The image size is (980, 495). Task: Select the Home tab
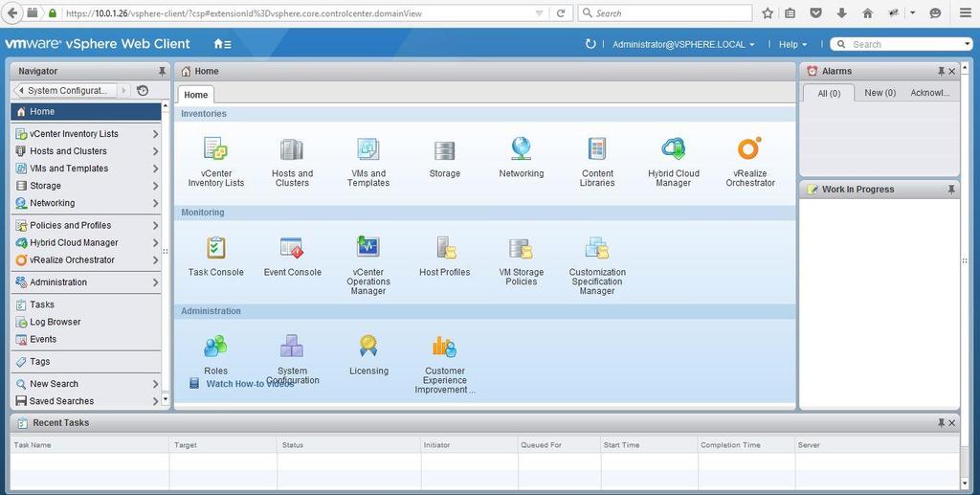[195, 95]
